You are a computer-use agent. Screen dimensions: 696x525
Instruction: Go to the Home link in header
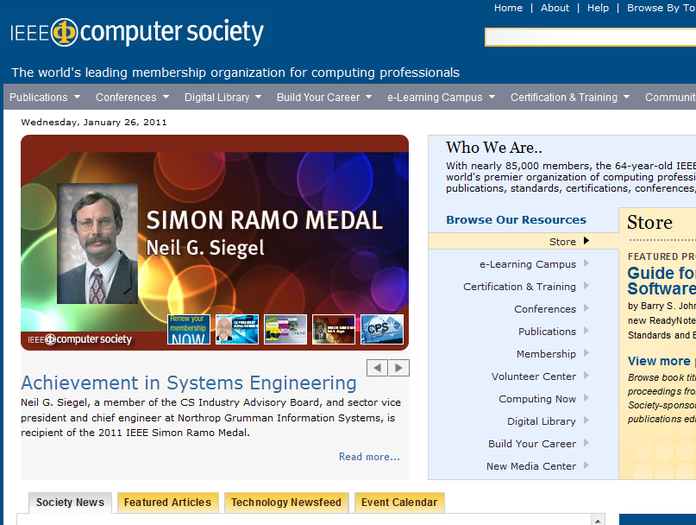[508, 8]
